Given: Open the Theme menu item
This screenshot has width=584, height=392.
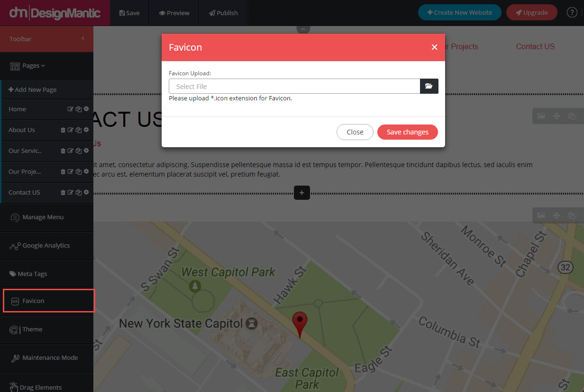Looking at the screenshot, I should 32,330.
